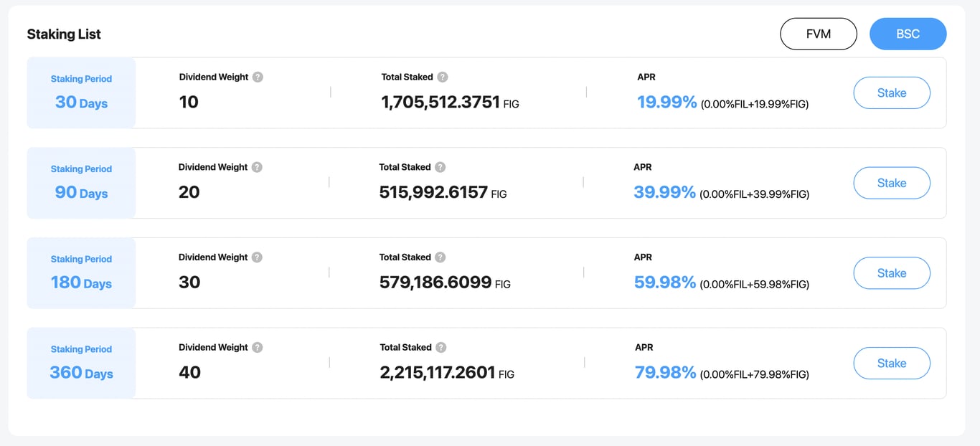Screen dimensions: 980x446
Task: Click help icon beside 180 Days Total Staked
Action: [440, 257]
